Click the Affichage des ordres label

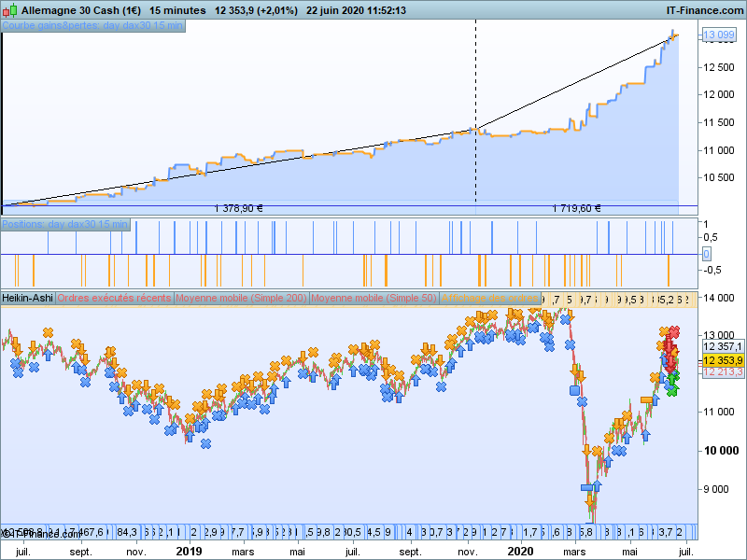point(489,298)
